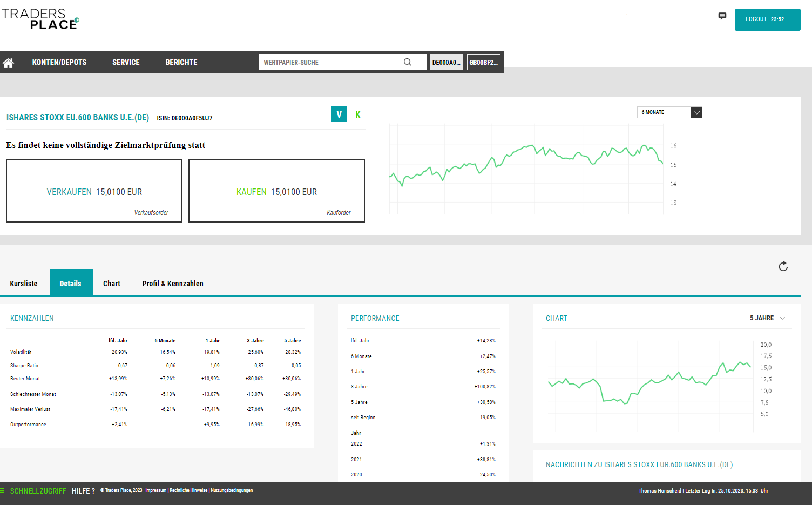Click Kaufen 15,0100 EUR box
This screenshot has width=812, height=505.
pos(276,191)
